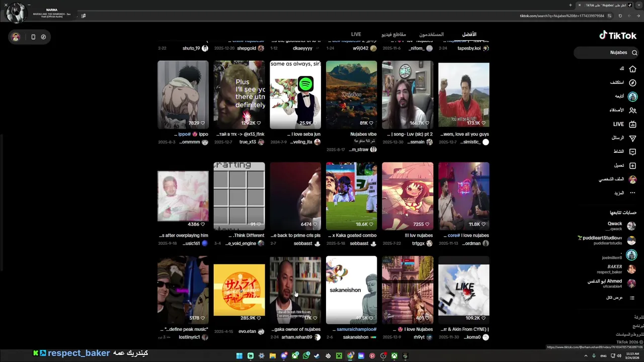Open the orange Samurai Champloo video thumbnail
The image size is (644, 362).
239,290
